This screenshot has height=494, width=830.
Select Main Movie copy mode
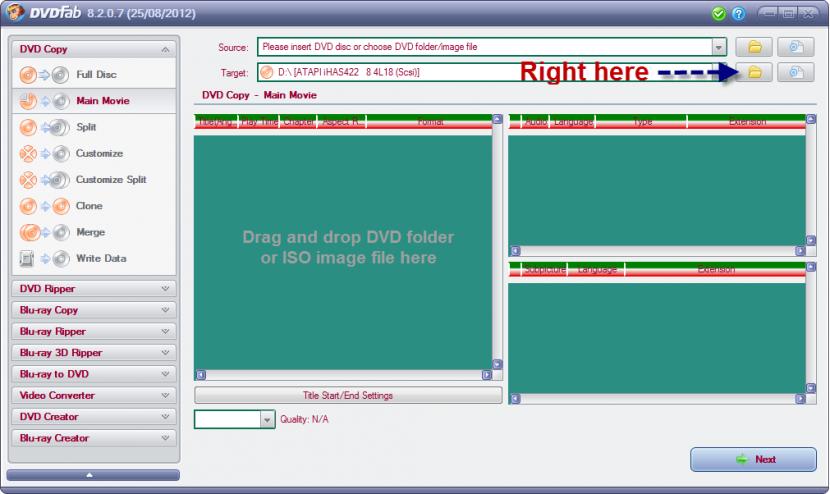point(94,101)
